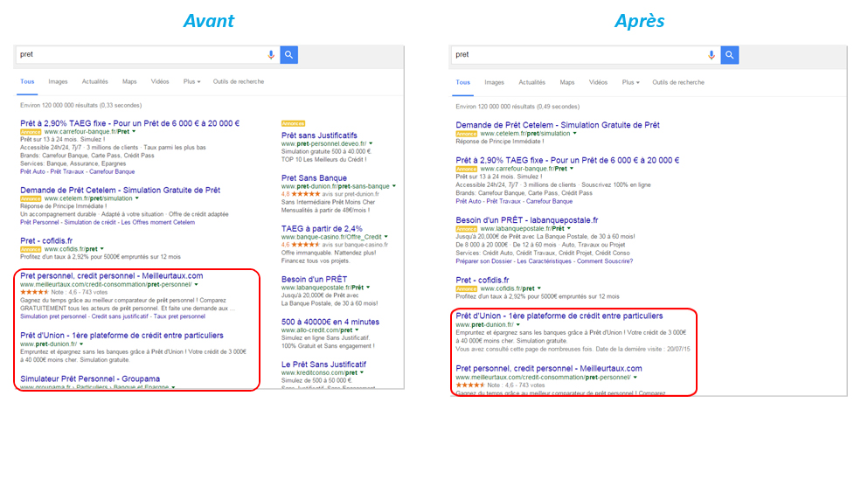Select the Tous tab in Après panel

(462, 82)
